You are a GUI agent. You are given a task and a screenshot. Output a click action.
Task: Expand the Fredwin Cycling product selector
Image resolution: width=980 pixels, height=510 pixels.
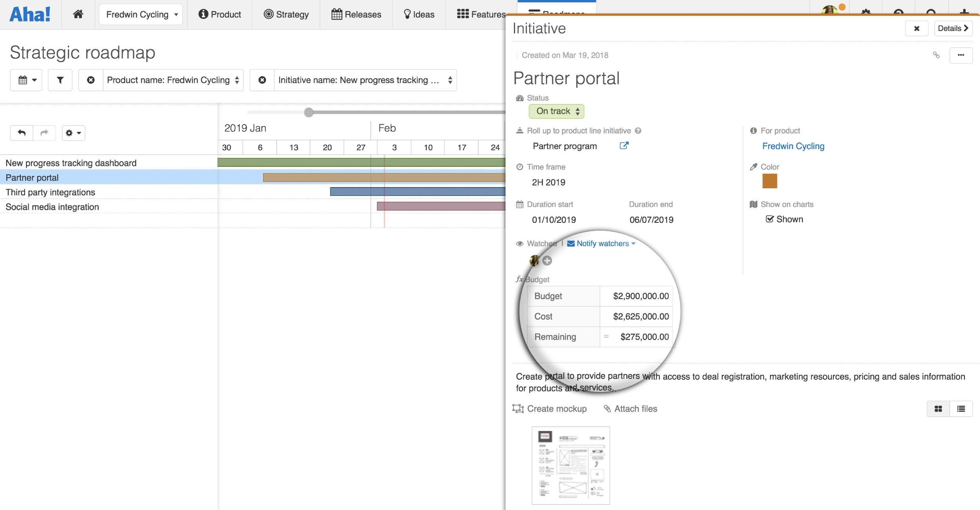click(x=141, y=15)
